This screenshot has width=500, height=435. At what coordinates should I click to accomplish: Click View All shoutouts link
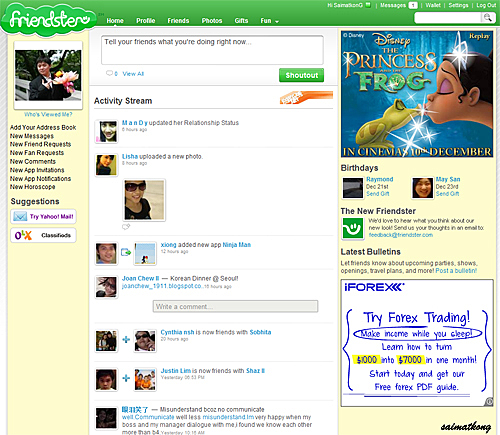coord(133,74)
